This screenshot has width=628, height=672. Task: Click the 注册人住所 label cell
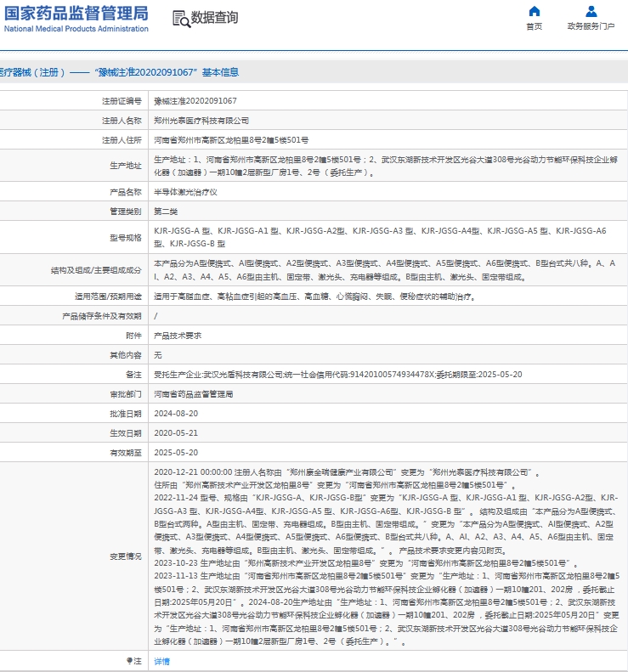[x=122, y=140]
